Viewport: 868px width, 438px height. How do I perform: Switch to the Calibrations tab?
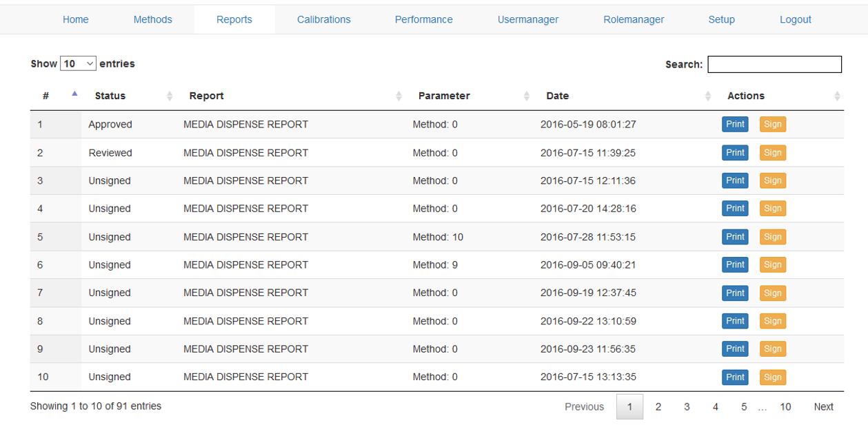point(323,19)
